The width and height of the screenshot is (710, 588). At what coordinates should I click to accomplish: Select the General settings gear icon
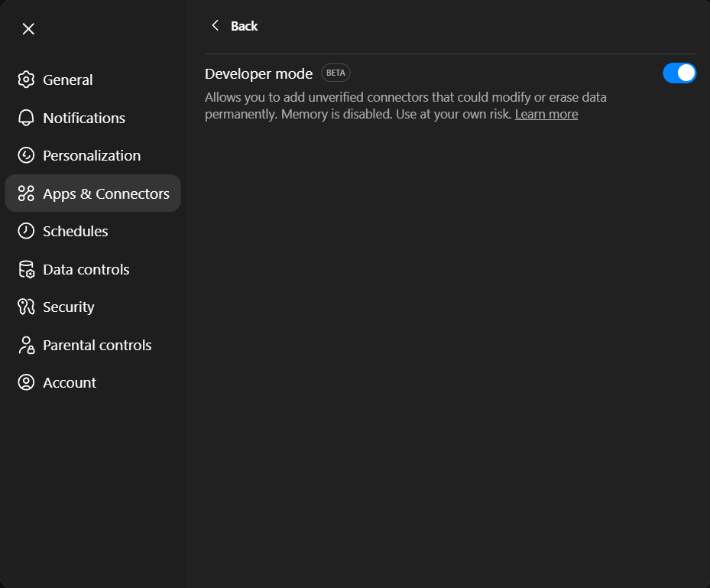pos(27,79)
